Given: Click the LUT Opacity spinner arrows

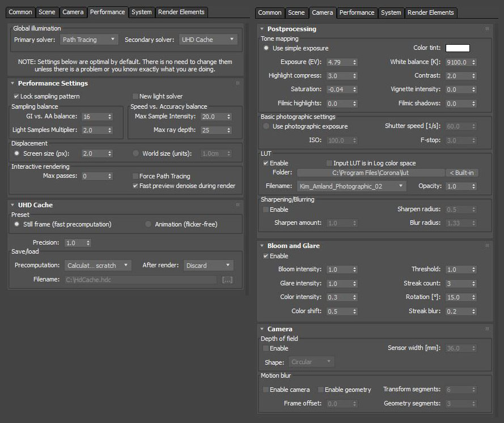Looking at the screenshot, I should coord(473,186).
